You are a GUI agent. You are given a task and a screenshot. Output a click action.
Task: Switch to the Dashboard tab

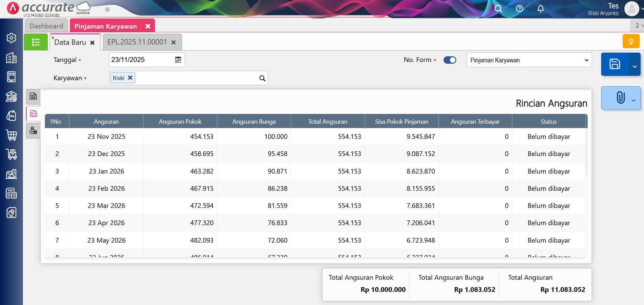(x=46, y=26)
